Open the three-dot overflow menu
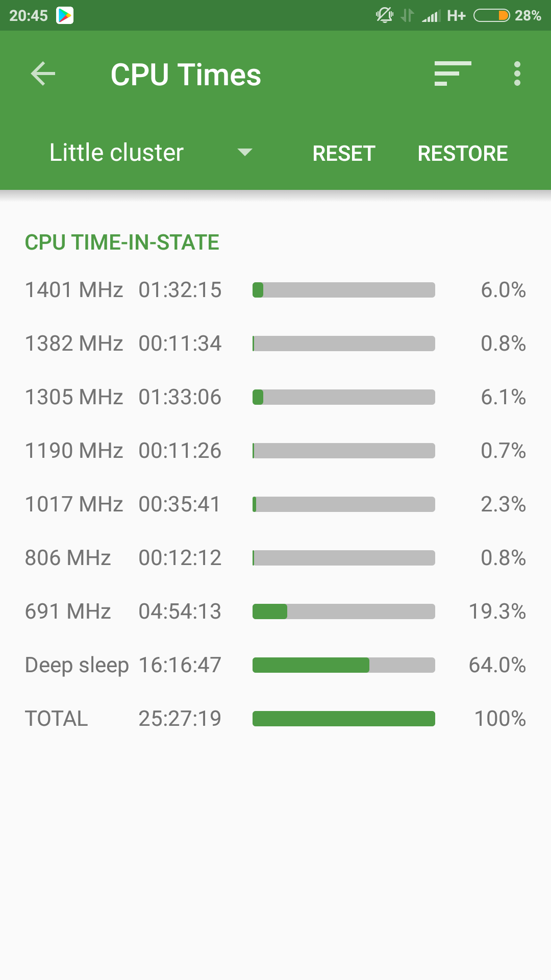 pyautogui.click(x=517, y=74)
